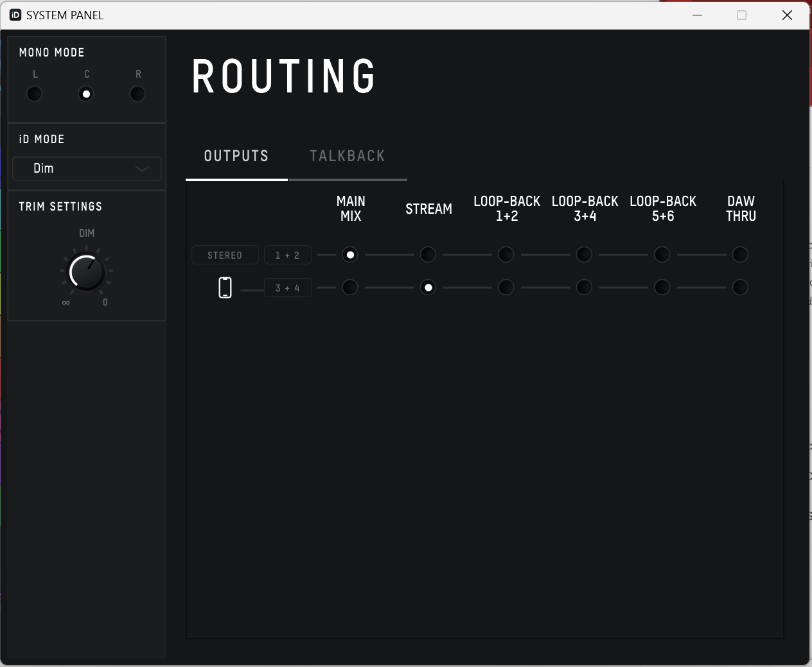The width and height of the screenshot is (812, 667).
Task: Route output 1 + 2 to Main Mix
Action: (350, 255)
